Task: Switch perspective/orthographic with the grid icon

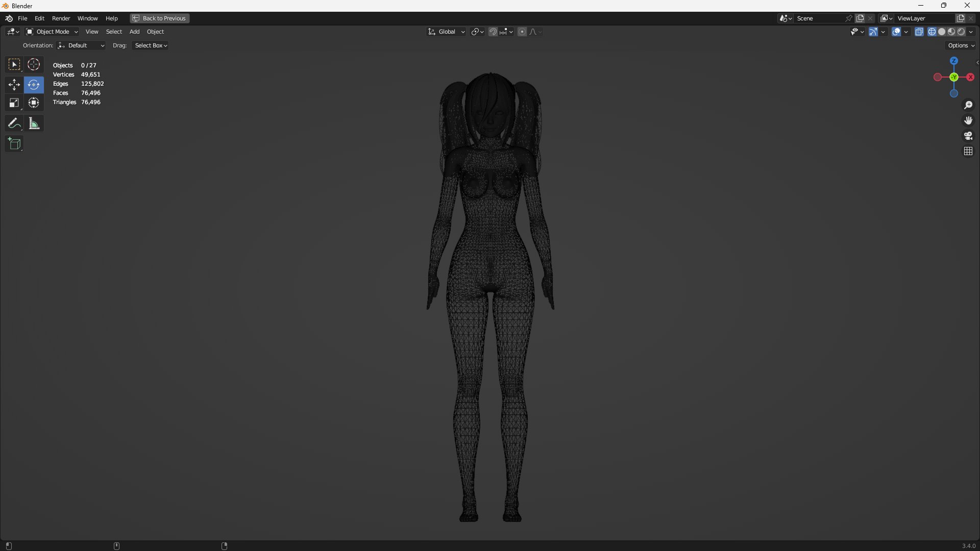Action: point(968,151)
